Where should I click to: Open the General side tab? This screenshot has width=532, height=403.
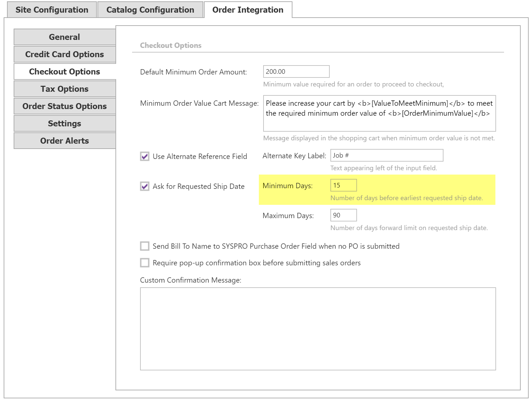click(x=65, y=37)
